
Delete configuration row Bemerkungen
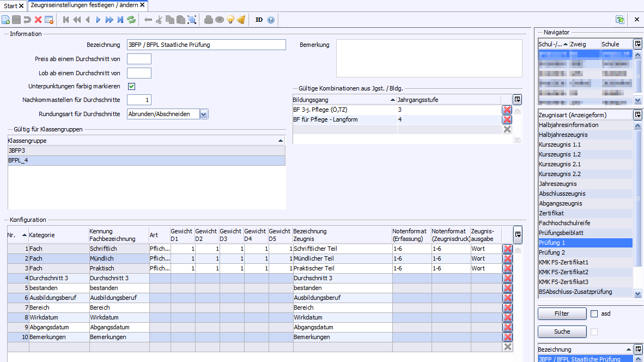point(508,337)
